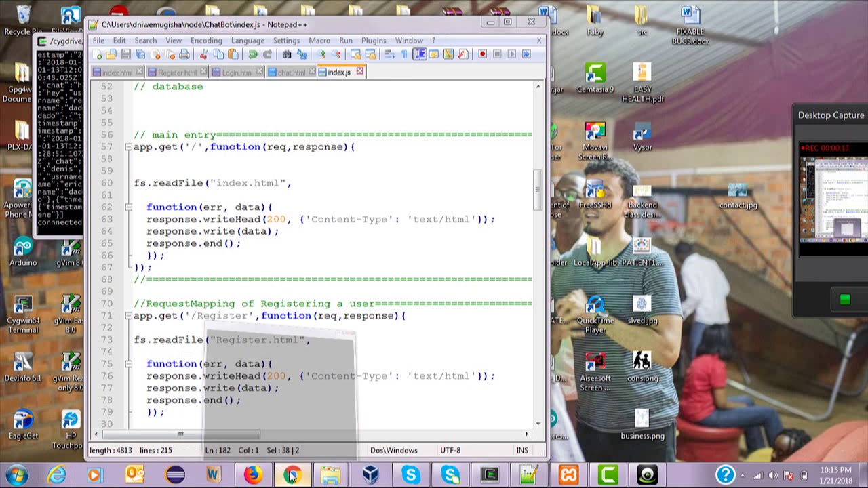Screen dimensions: 868x488
Task: Toggle INS insert mode in status bar
Action: [x=522, y=450]
